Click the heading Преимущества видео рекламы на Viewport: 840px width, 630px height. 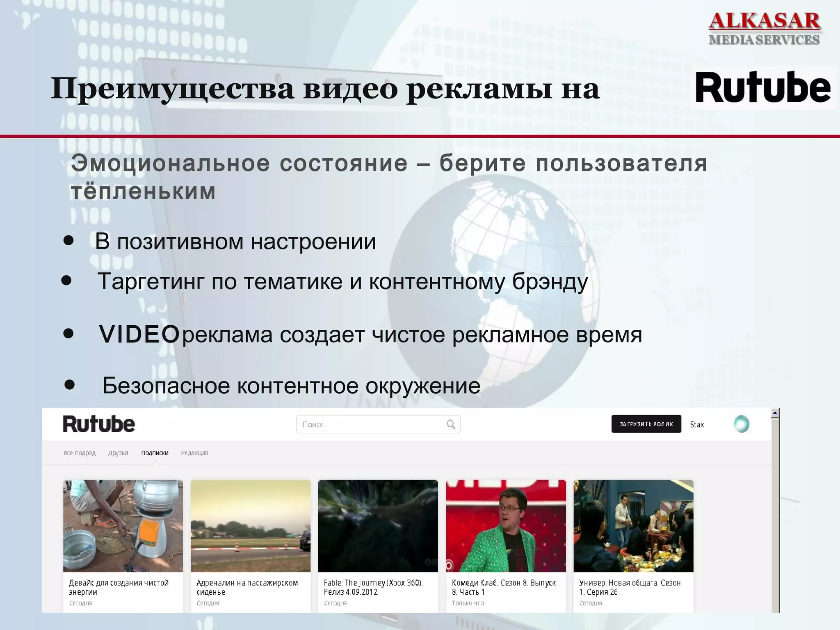pos(325,89)
